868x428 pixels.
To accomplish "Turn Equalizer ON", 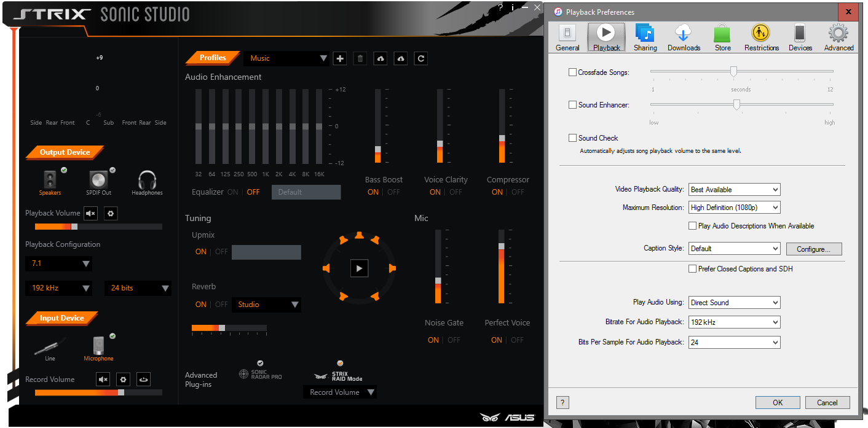I will [x=232, y=192].
